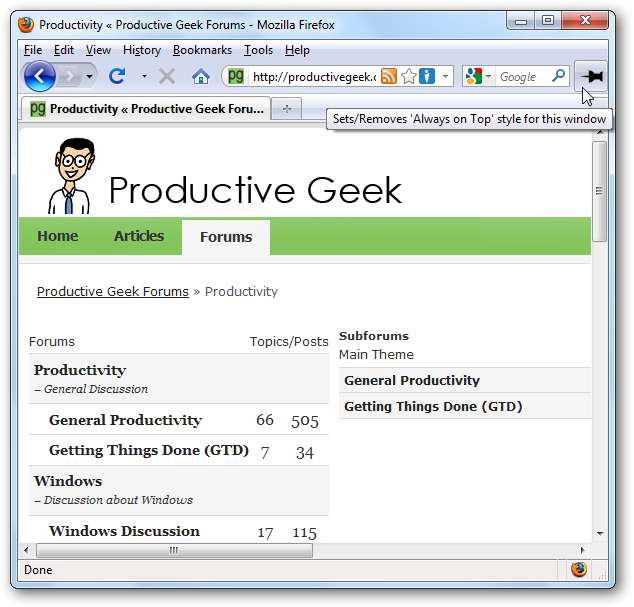
Task: Click the Done status bar text
Action: (38, 570)
